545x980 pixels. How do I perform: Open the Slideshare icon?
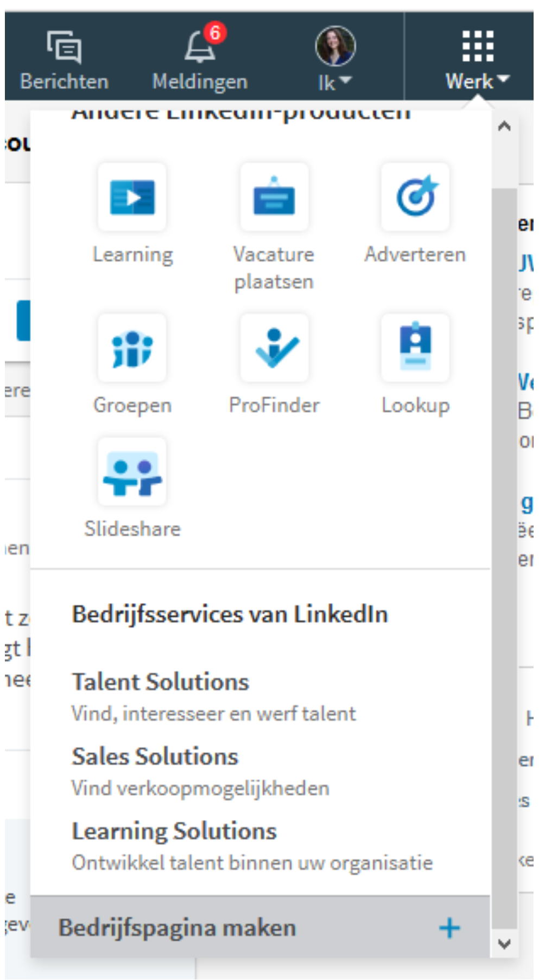[132, 471]
